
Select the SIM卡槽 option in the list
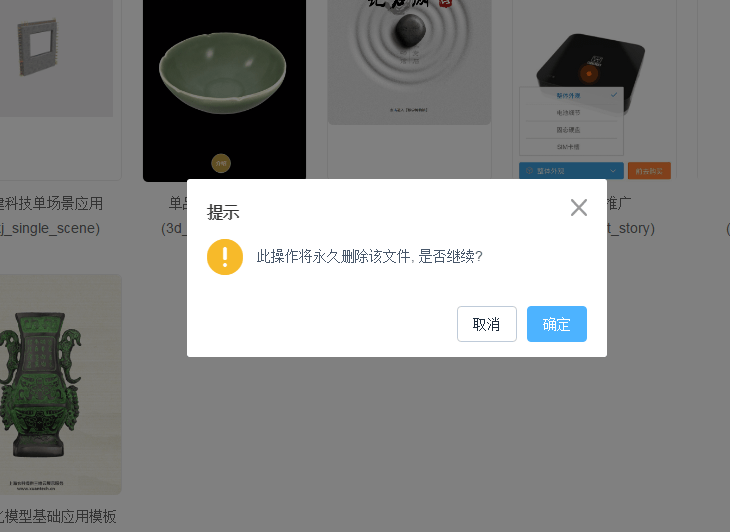point(568,147)
